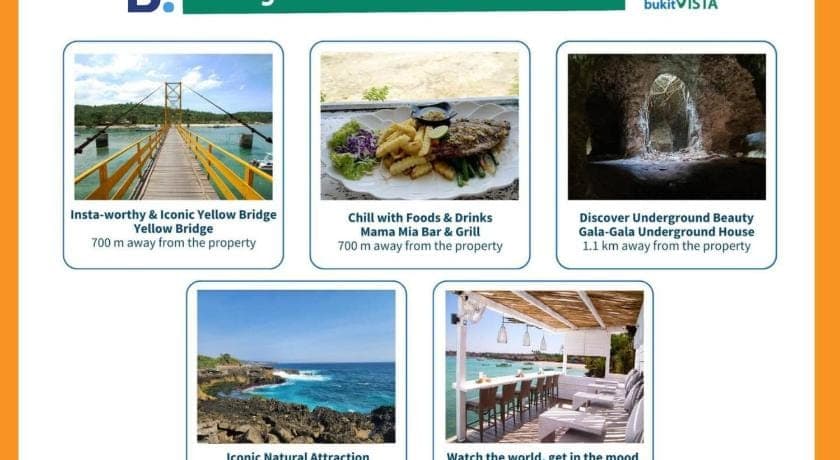
Task: Click 'Discover Underground Beauty' heading
Action: pyautogui.click(x=666, y=218)
